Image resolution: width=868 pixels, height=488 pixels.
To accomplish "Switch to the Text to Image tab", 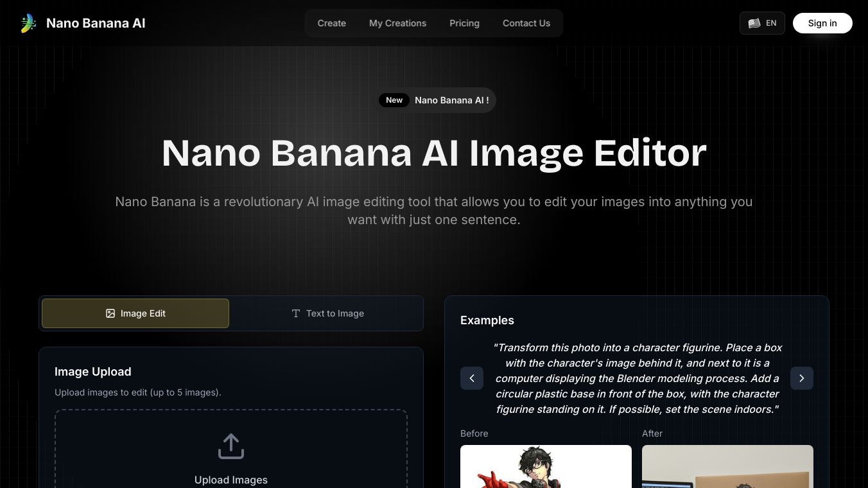I will tap(327, 313).
